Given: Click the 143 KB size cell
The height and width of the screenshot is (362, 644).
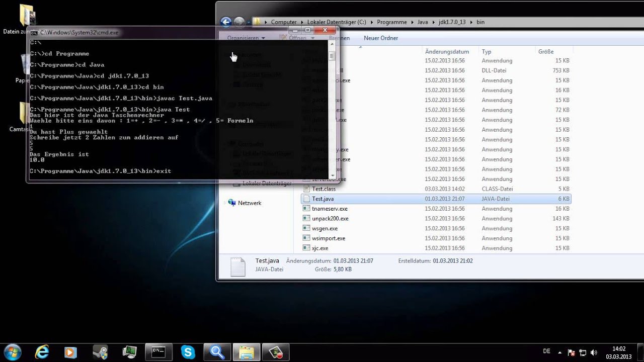Looking at the screenshot, I should pyautogui.click(x=561, y=219).
